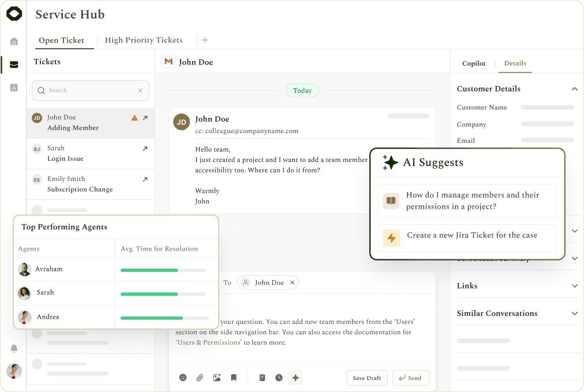Click the clock schedule icon
Image resolution: width=584 pixels, height=392 pixels.
point(279,378)
